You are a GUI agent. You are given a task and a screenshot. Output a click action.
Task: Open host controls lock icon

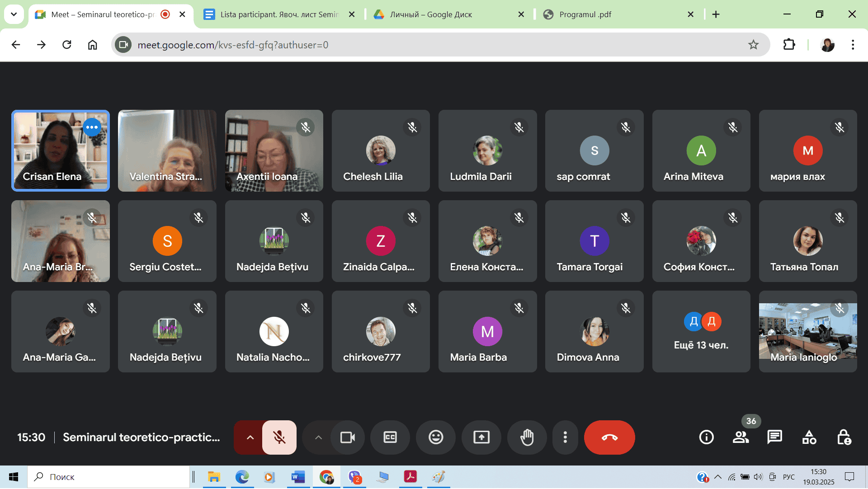844,437
